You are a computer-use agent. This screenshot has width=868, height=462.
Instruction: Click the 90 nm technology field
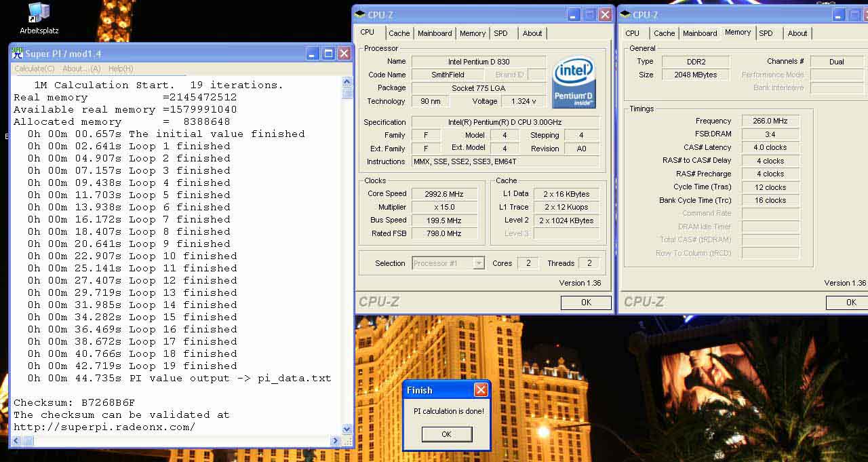pos(431,101)
